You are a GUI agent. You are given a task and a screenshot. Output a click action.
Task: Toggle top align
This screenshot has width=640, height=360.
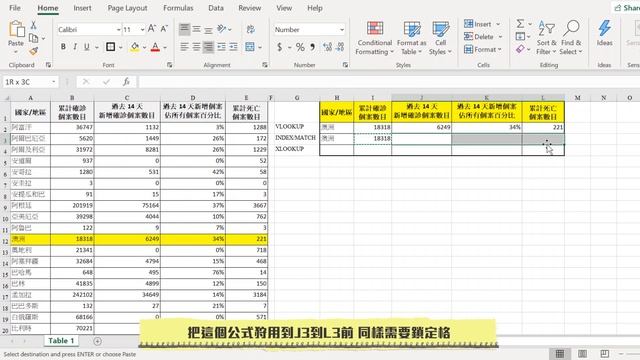tap(184, 29)
